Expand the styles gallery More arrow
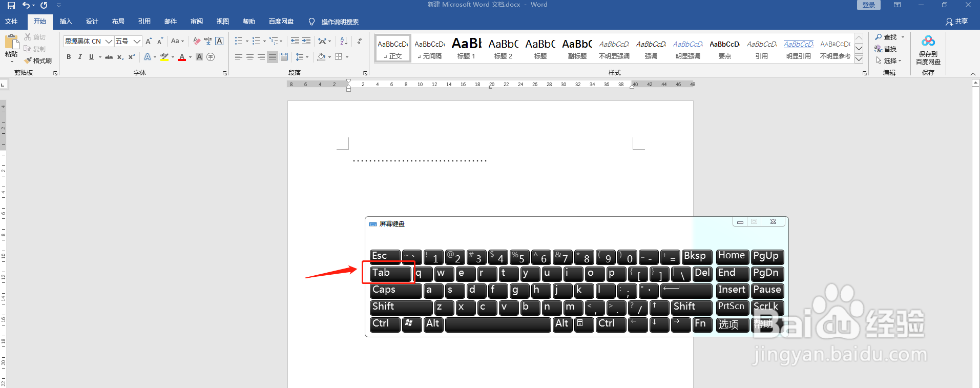The height and width of the screenshot is (388, 980). pyautogui.click(x=859, y=59)
